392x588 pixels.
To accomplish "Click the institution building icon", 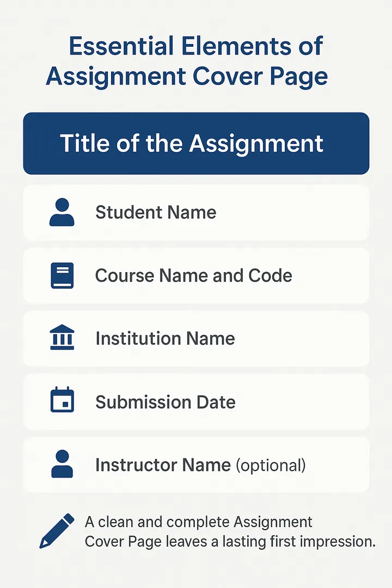I will point(62,337).
